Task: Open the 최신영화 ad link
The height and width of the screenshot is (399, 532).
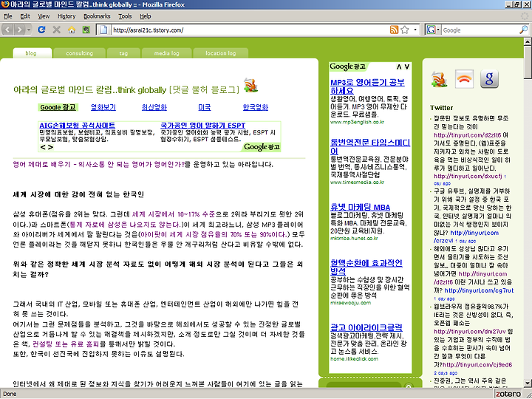Action: [154, 107]
